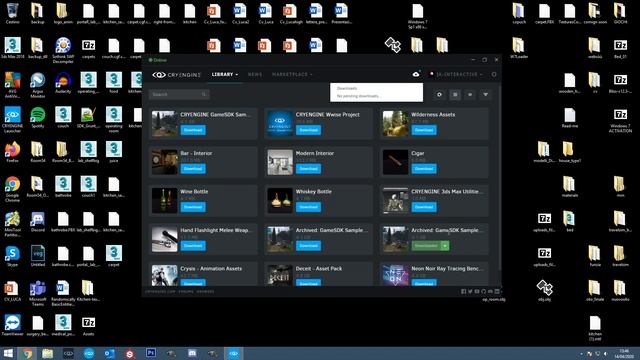640x360 pixels.
Task: Select the Read-me file on the desktop
Action: pyautogui.click(x=569, y=118)
